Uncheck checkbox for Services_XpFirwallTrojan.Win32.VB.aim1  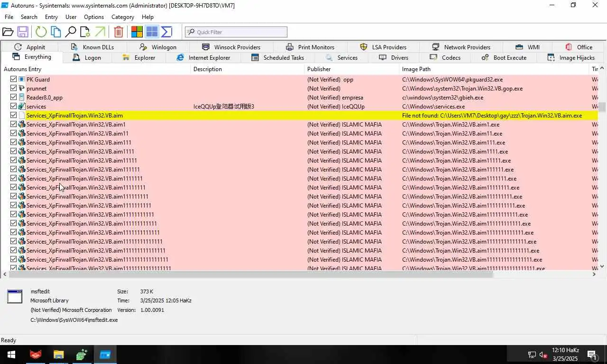coord(13,124)
